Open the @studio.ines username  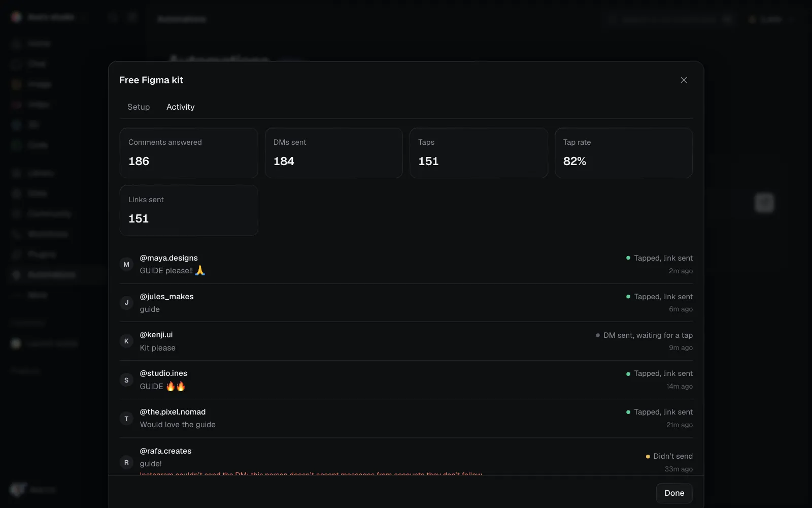click(163, 373)
